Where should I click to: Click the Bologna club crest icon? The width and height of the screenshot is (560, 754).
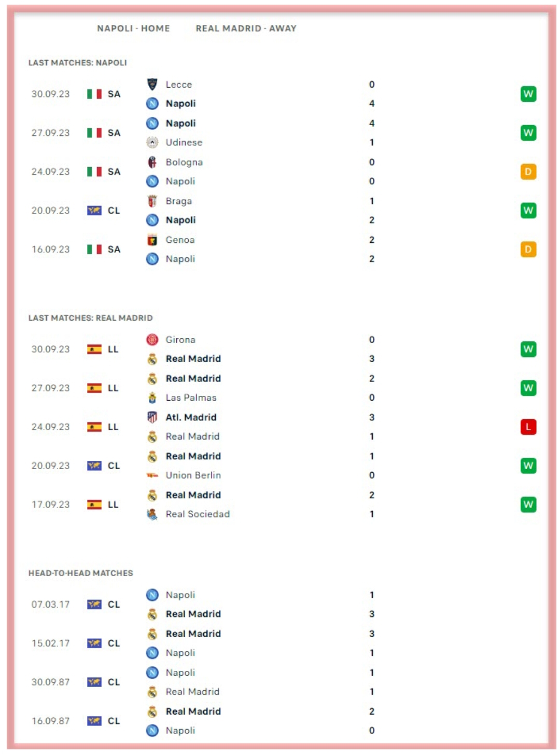click(152, 162)
